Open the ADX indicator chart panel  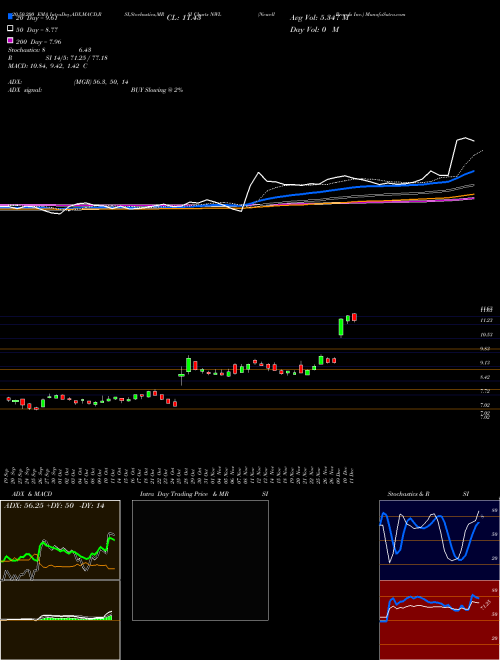(60, 540)
